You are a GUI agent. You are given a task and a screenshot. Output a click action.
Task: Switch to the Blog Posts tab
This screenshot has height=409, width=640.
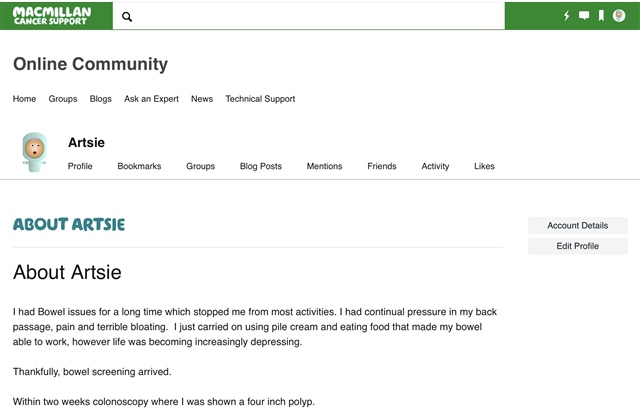pyautogui.click(x=261, y=166)
